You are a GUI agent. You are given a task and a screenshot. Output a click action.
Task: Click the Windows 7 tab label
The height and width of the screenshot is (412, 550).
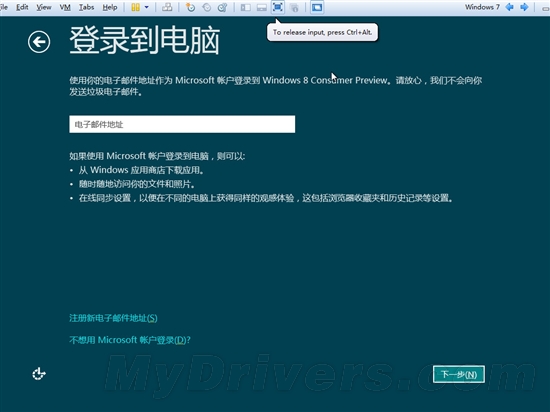point(482,7)
